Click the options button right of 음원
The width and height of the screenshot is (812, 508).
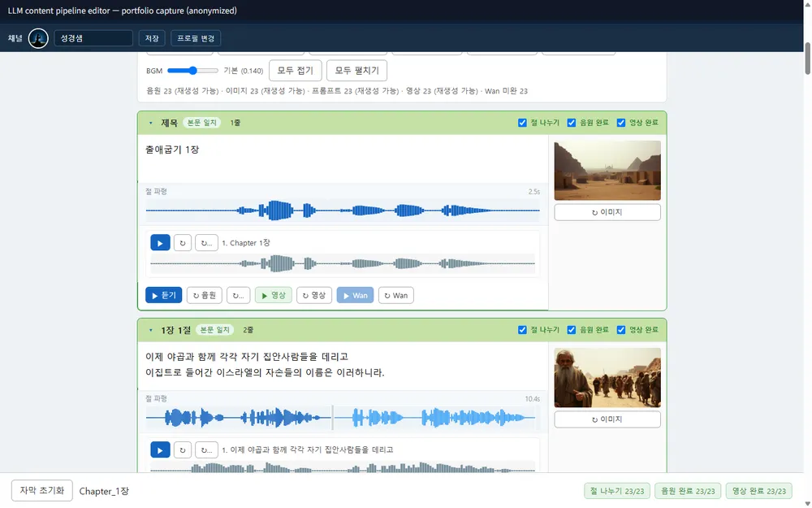238,296
